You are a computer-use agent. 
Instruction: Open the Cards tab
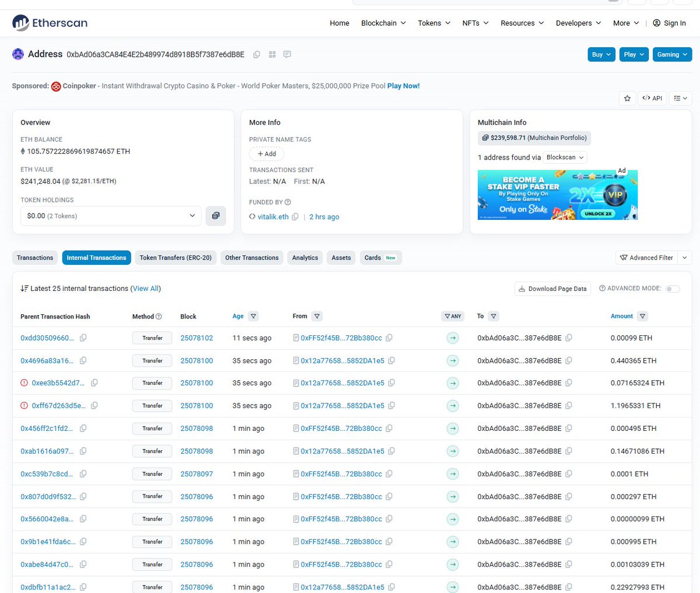point(381,258)
